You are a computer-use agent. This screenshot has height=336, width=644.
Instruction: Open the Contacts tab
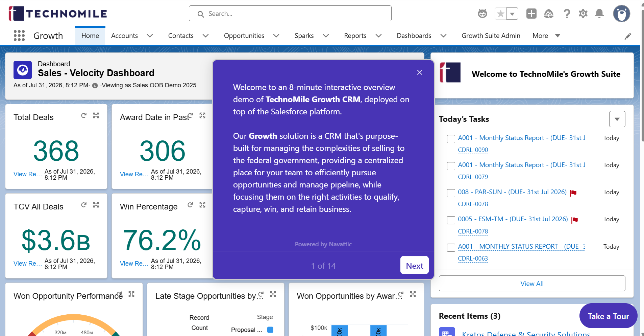coord(181,36)
